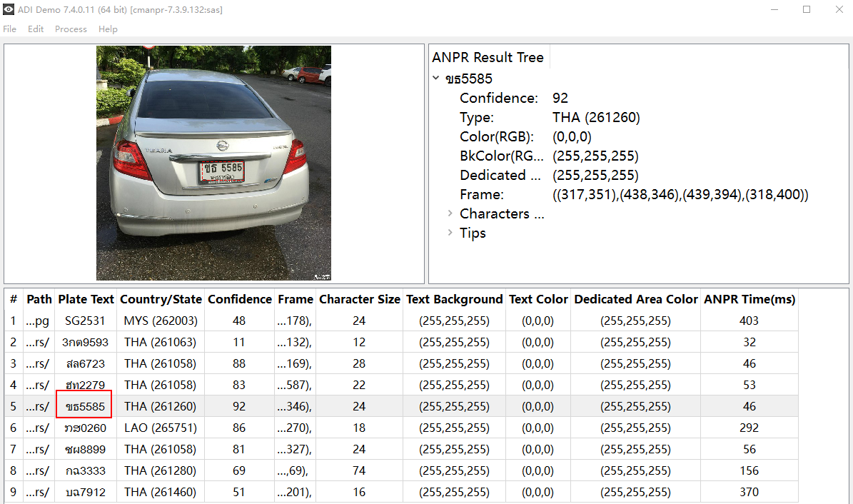Screen dimensions: 853x504
Task: Click the ADI Demo app icon in title bar
Action: [x=9, y=9]
